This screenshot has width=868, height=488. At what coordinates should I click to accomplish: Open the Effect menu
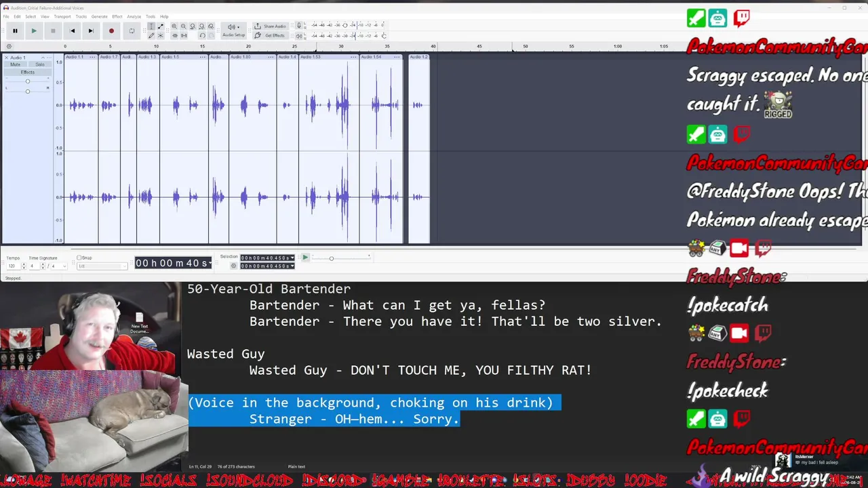pyautogui.click(x=117, y=16)
